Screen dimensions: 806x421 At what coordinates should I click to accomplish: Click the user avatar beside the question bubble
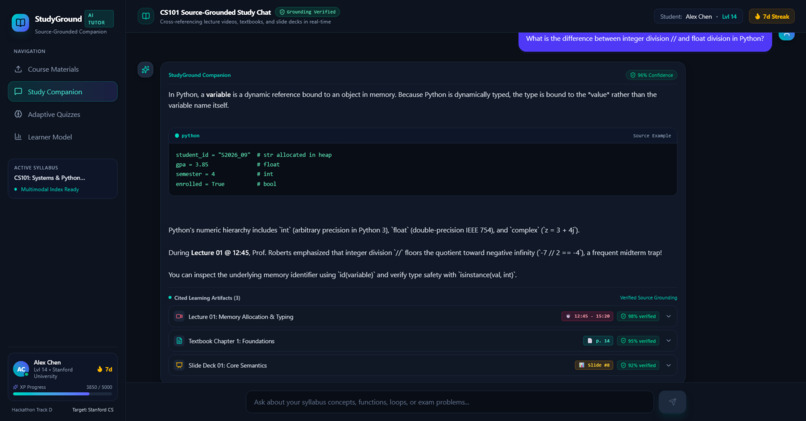786,35
